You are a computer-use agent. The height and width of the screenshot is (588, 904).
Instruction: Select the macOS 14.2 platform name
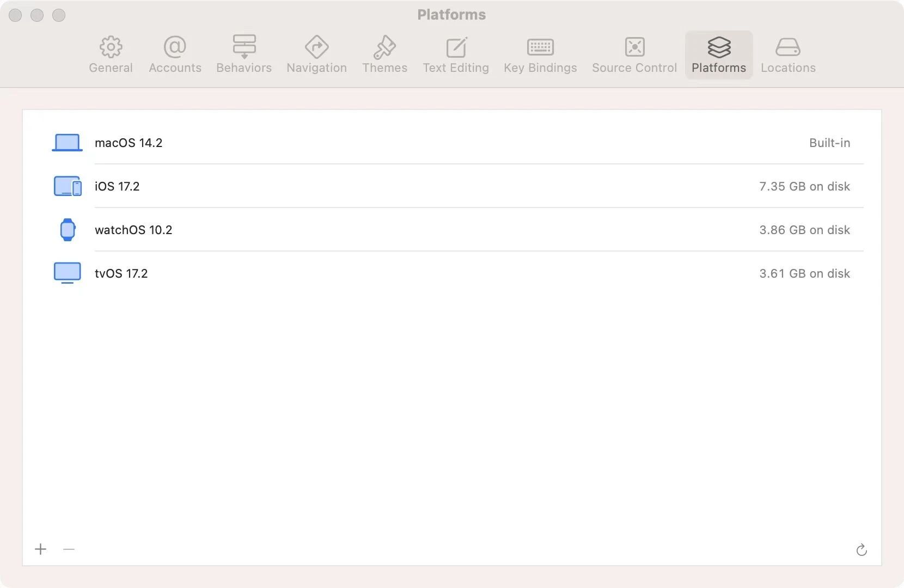tap(129, 143)
